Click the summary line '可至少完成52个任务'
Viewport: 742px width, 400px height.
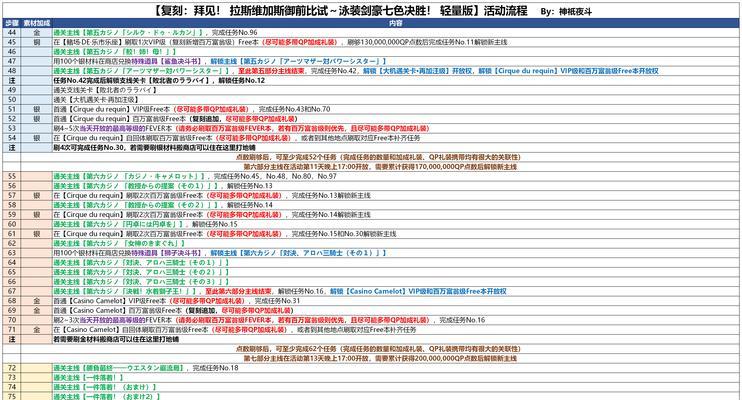(378, 157)
